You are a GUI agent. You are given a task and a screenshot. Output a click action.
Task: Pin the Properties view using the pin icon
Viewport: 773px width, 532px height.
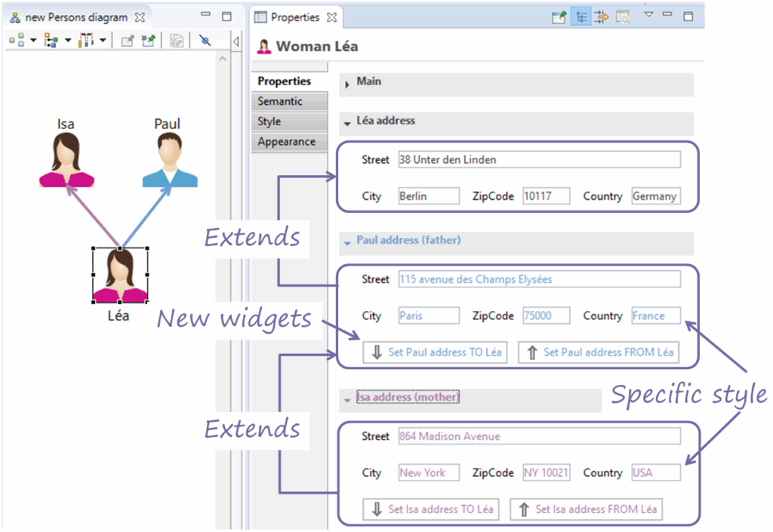(x=560, y=17)
